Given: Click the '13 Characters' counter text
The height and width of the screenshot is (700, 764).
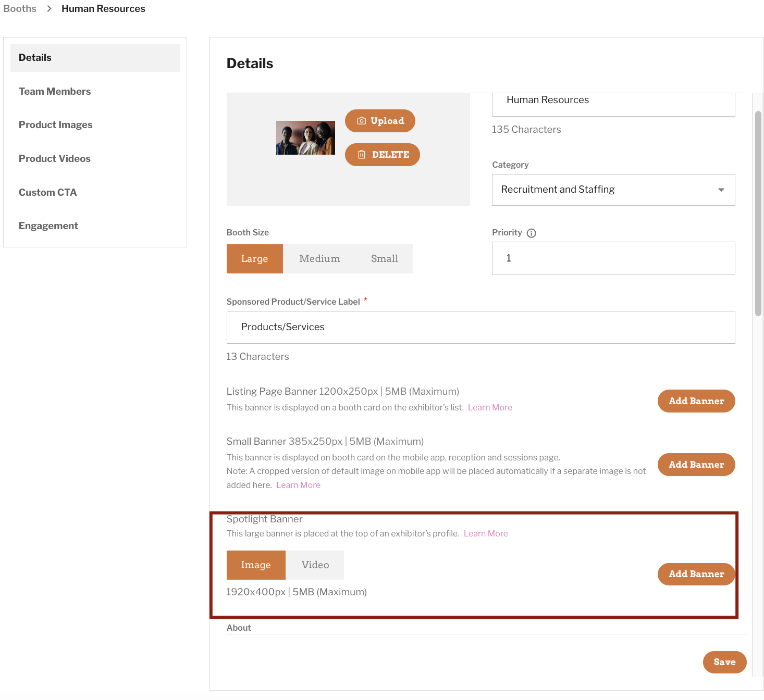Looking at the screenshot, I should tap(257, 357).
